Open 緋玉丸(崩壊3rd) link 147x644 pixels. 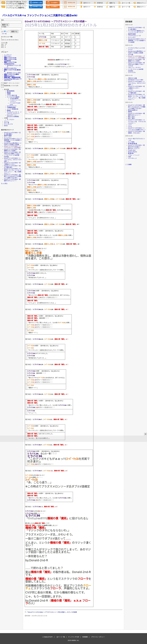(x=133, y=110)
